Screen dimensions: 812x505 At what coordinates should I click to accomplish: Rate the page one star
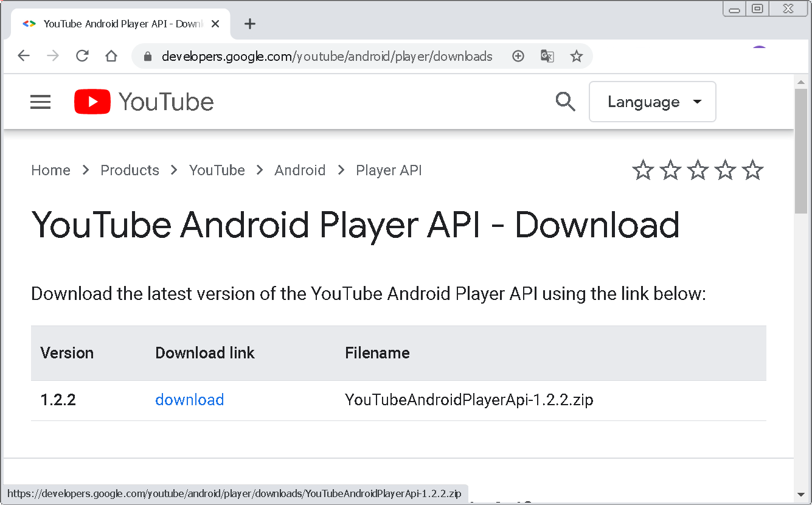(643, 170)
